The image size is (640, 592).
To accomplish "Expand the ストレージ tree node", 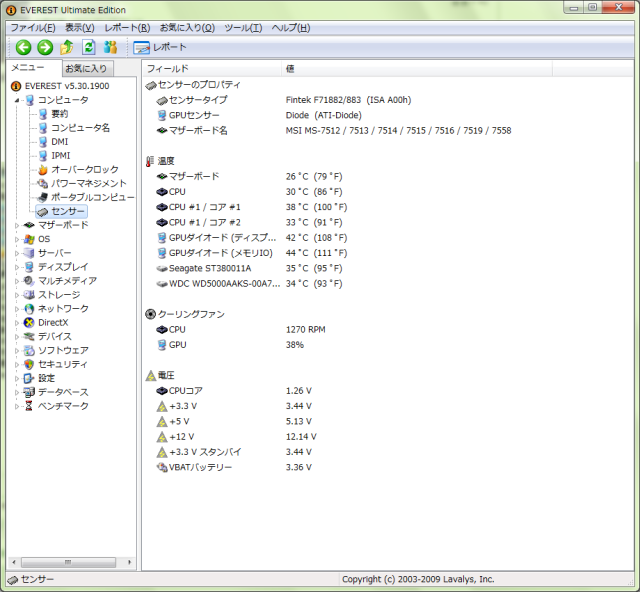I will click(17, 295).
